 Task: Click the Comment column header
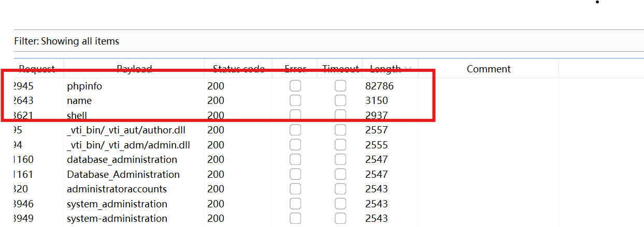[488, 69]
